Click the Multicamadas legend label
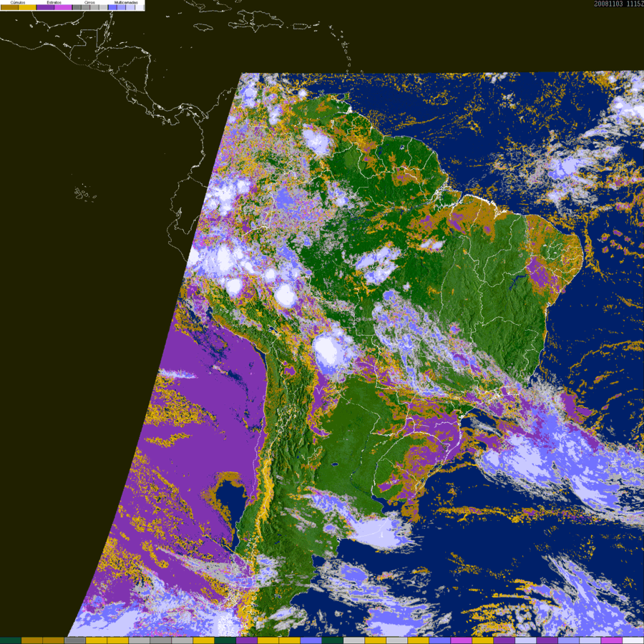This screenshot has width=644, height=644. click(x=126, y=2)
